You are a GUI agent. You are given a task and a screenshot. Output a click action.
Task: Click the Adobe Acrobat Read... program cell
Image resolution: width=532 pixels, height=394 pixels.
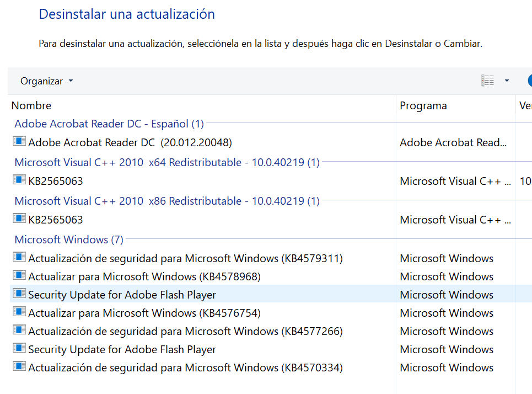pos(453,143)
